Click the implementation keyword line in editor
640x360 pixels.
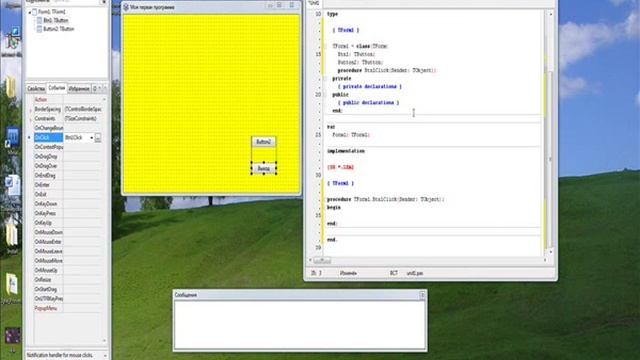346,151
